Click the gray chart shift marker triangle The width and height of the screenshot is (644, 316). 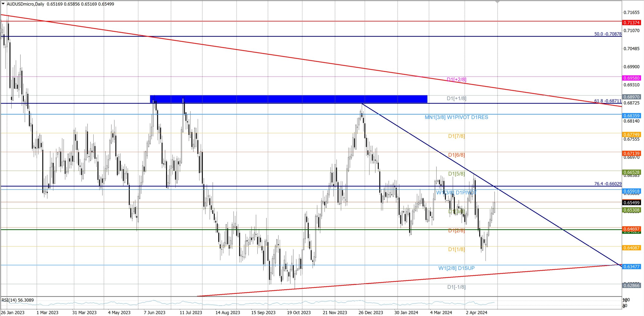coord(497,2)
